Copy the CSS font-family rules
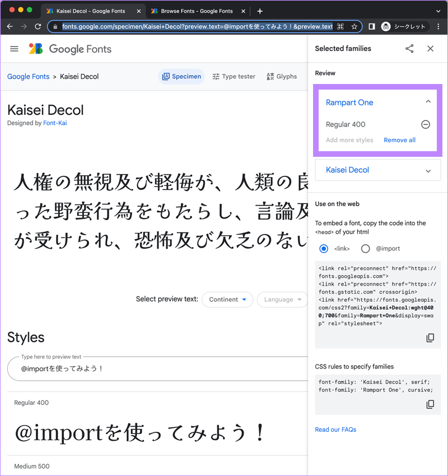Viewport: 448px width, 476px height. pyautogui.click(x=430, y=404)
